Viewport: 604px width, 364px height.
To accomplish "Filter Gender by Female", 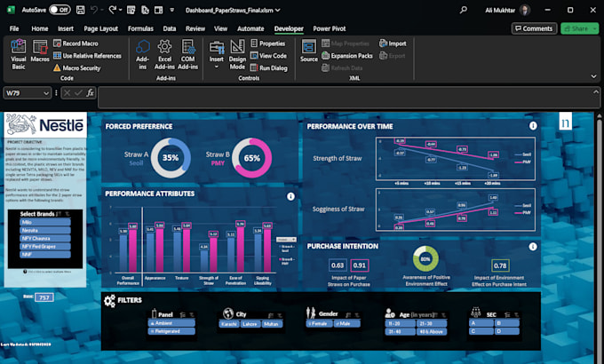I will click(319, 323).
